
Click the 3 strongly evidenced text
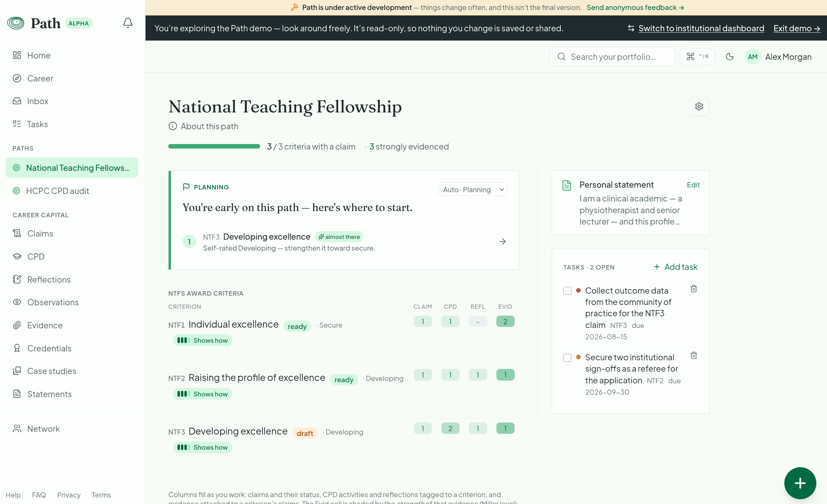pyautogui.click(x=409, y=146)
